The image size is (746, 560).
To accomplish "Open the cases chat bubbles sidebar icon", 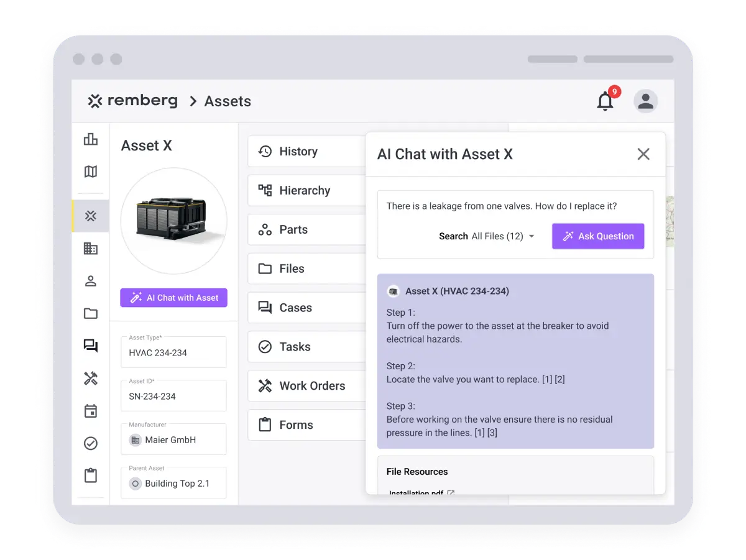I will [91, 346].
